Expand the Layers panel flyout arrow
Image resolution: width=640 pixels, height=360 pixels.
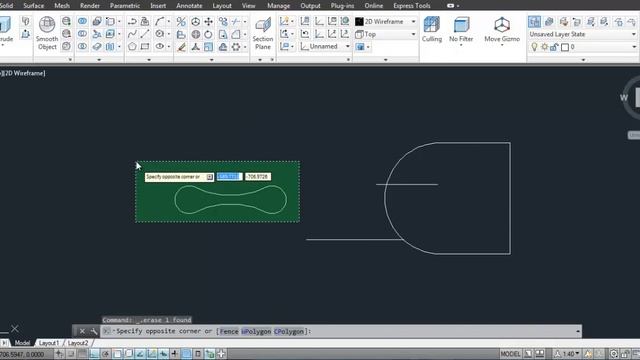pos(583,60)
